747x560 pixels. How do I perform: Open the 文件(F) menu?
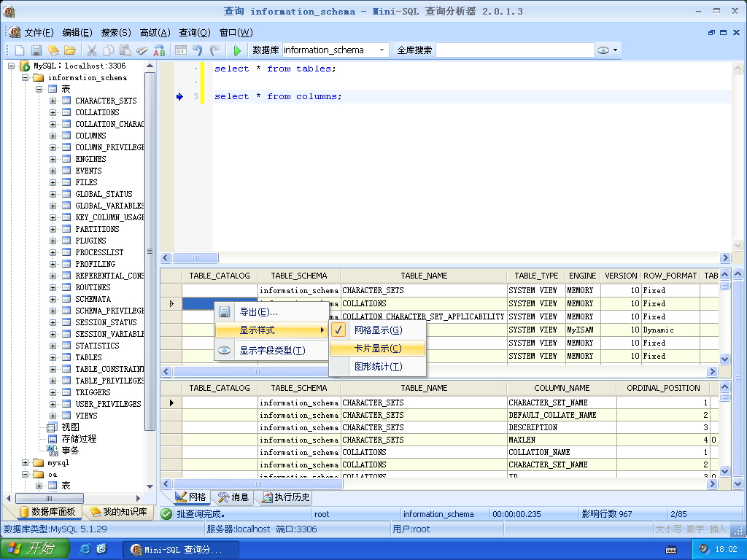(39, 32)
